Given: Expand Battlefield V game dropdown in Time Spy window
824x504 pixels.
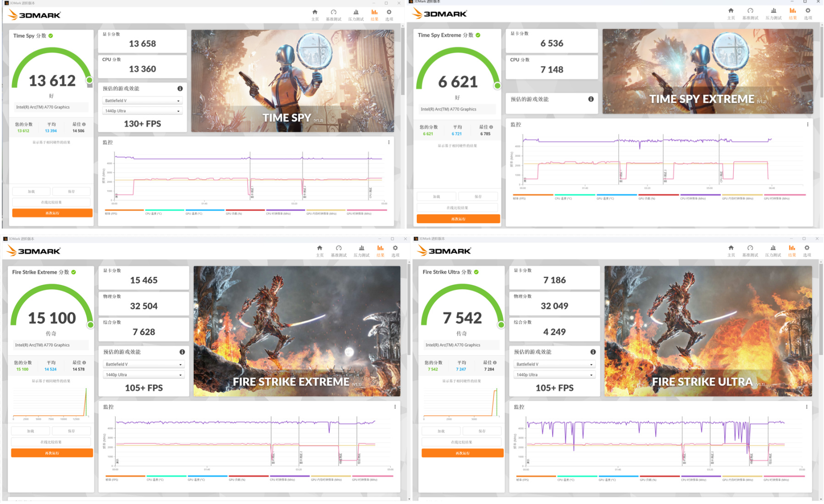Looking at the screenshot, I should (x=142, y=101).
